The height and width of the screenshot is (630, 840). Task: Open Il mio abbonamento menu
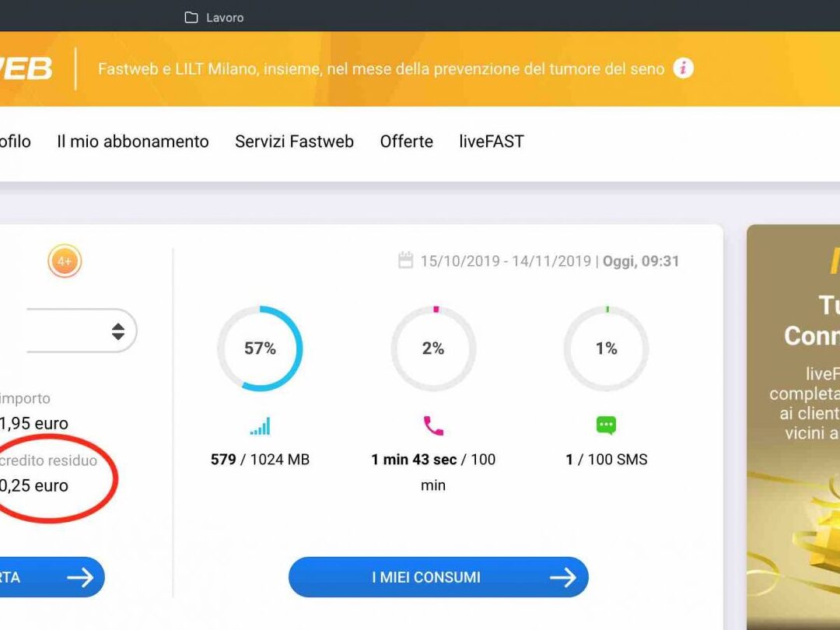click(x=133, y=142)
